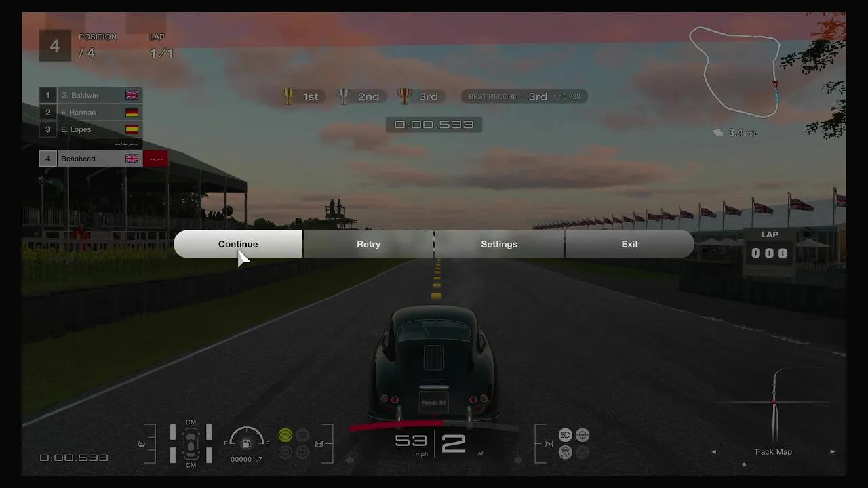Click the Track Map label
This screenshot has width=868, height=488.
773,452
